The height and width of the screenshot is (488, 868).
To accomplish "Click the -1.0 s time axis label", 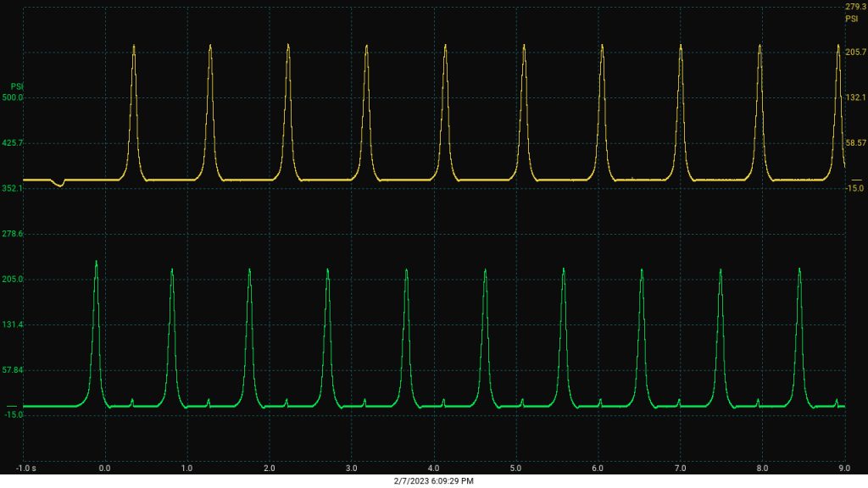I will click(x=26, y=468).
